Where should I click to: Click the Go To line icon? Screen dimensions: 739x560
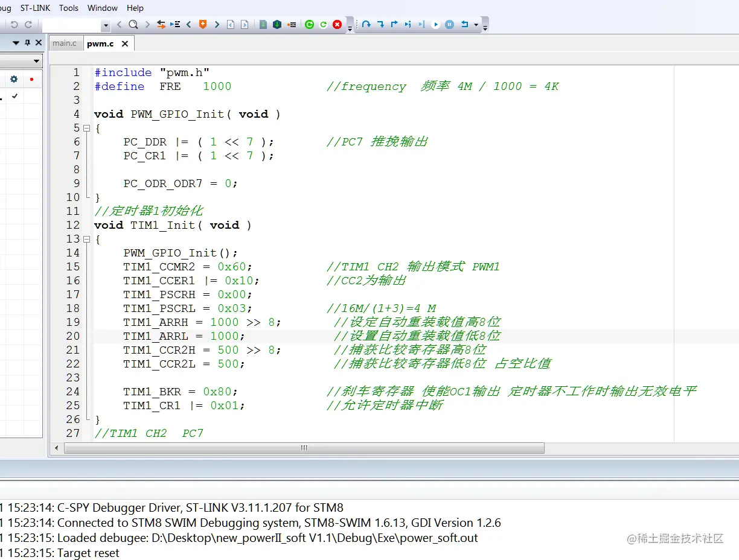(175, 25)
